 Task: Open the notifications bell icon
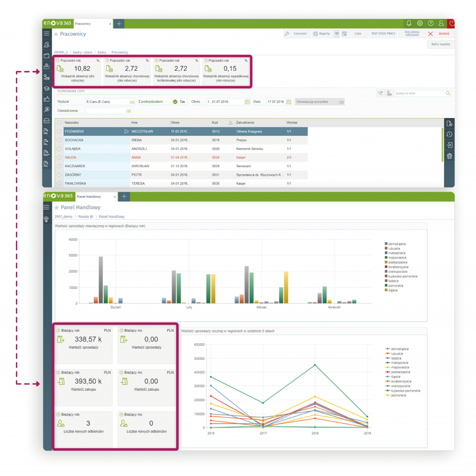(409, 23)
